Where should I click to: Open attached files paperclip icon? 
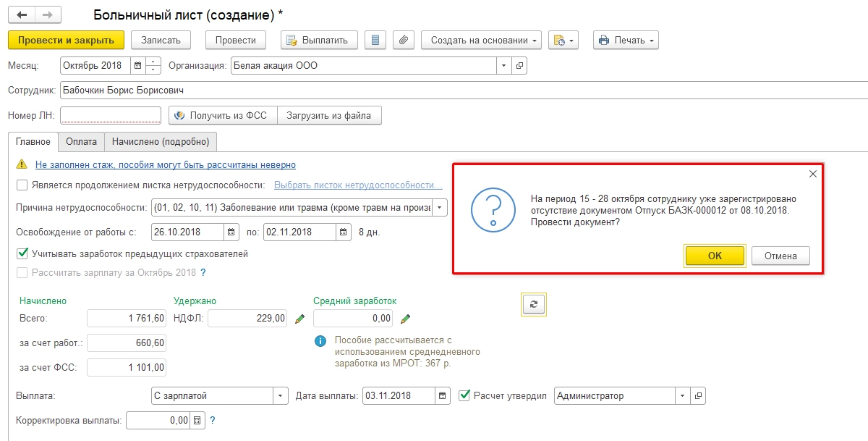pyautogui.click(x=404, y=40)
